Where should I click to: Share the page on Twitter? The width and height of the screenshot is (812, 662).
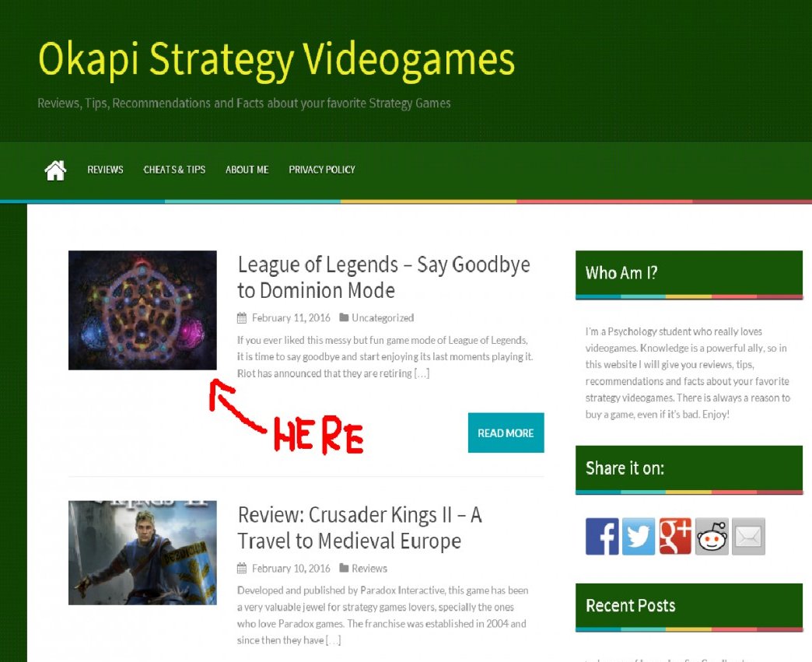pos(639,536)
